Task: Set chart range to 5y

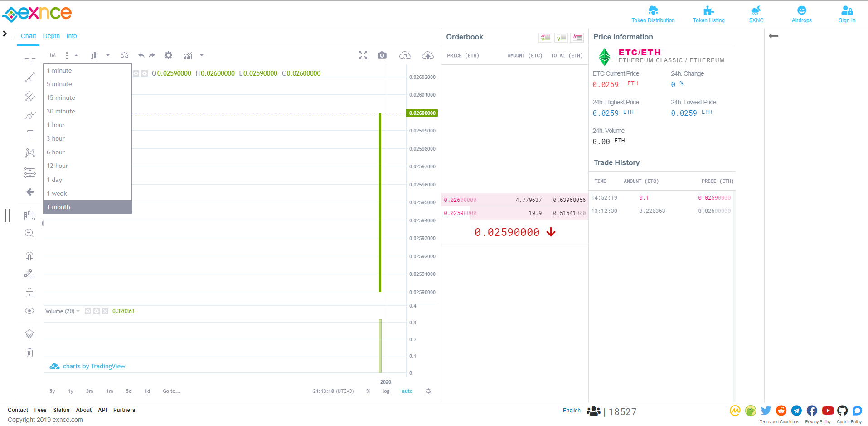Action: click(x=52, y=391)
